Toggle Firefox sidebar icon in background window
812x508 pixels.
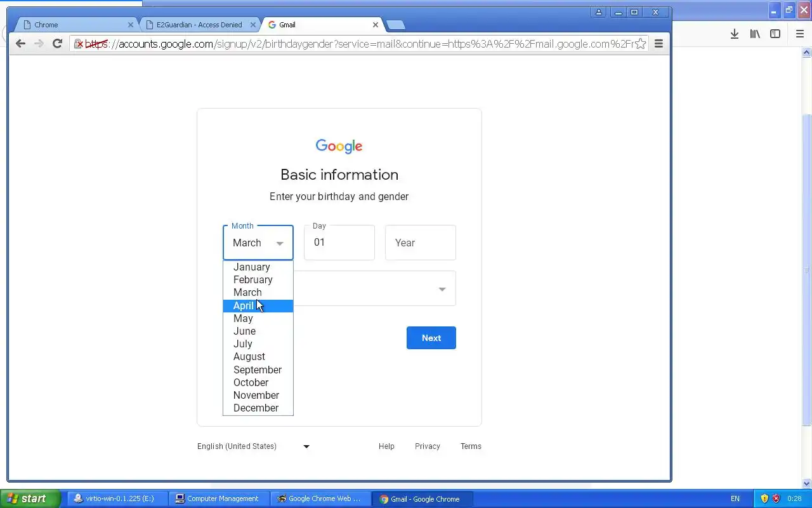775,34
